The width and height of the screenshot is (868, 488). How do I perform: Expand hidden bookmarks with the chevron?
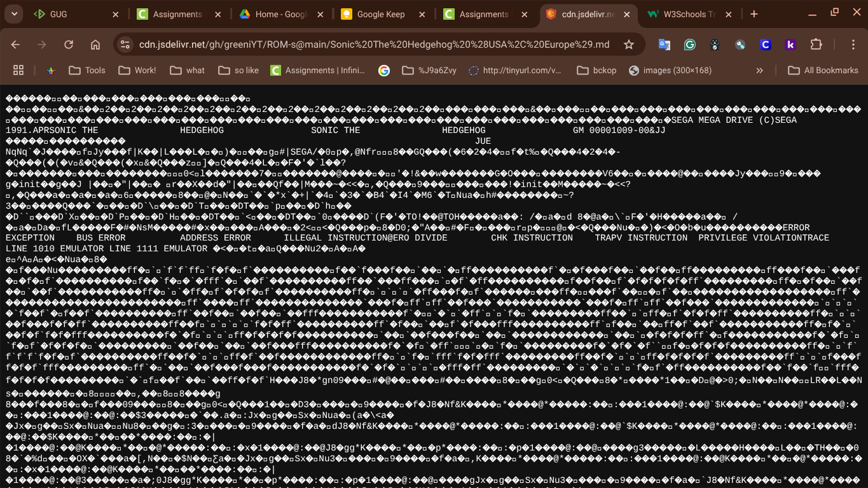pyautogui.click(x=759, y=70)
